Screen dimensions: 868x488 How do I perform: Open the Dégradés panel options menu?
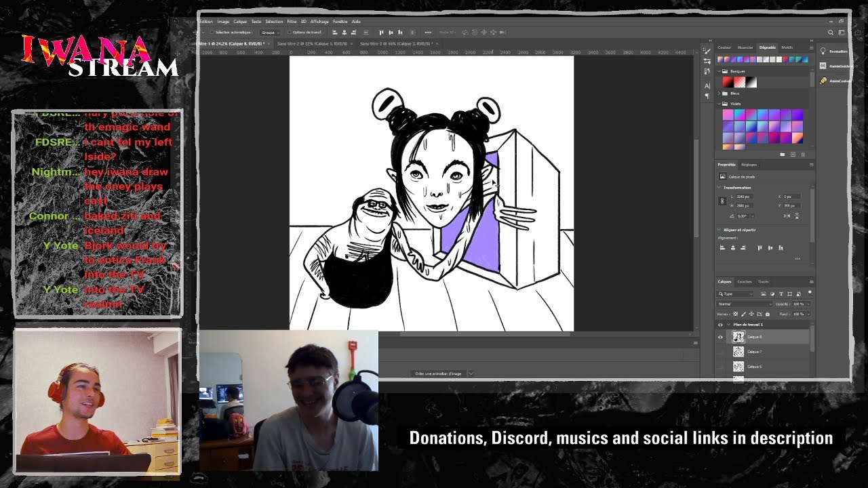click(x=812, y=47)
